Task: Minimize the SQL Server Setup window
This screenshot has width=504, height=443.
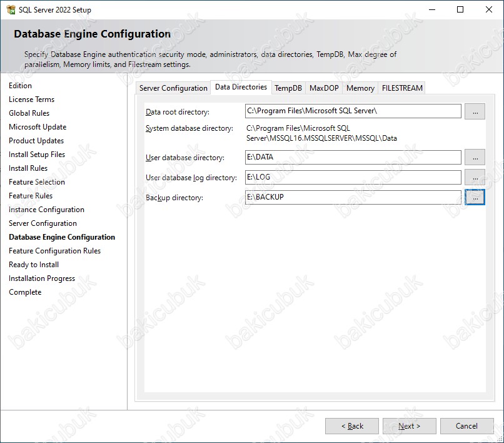Action: pyautogui.click(x=431, y=9)
